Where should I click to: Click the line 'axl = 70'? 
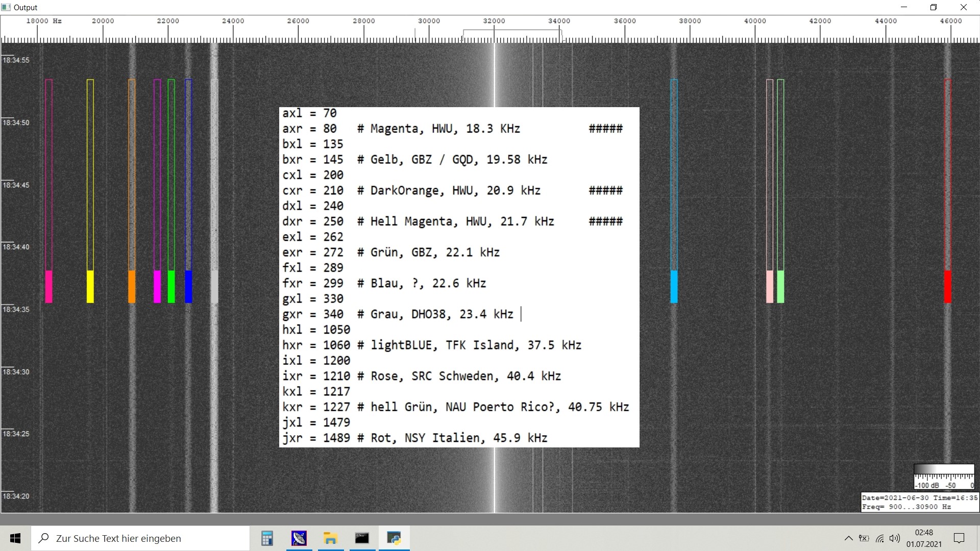click(309, 113)
